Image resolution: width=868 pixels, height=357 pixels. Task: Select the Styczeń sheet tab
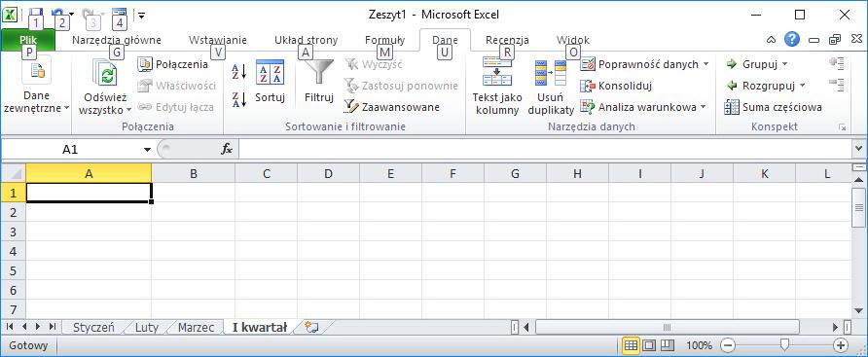93,328
